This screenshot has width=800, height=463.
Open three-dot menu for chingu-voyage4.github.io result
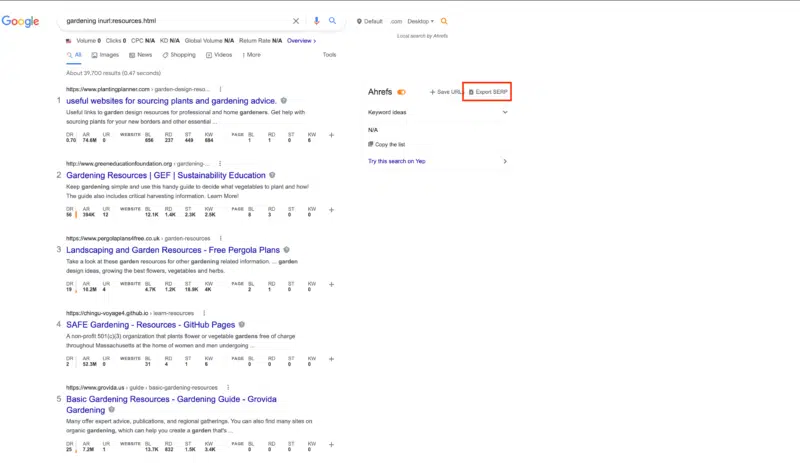(x=204, y=313)
